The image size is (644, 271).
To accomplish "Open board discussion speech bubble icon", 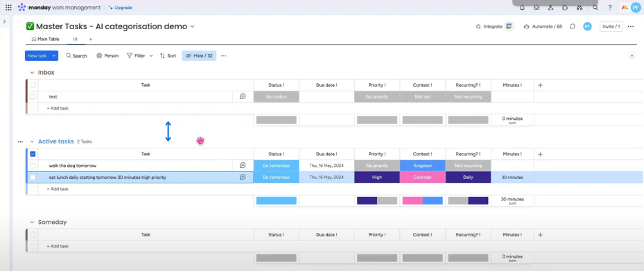I will (x=573, y=26).
